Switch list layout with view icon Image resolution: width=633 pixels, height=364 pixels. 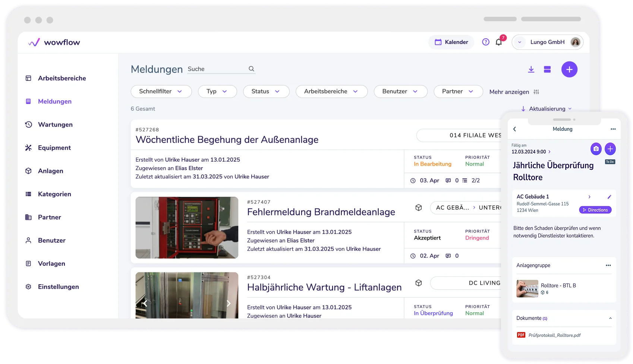(547, 69)
